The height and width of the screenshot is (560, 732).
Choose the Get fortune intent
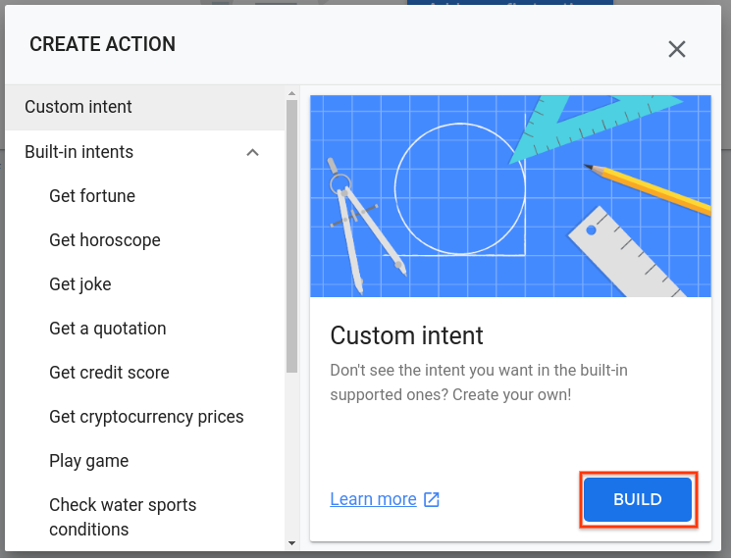(x=92, y=196)
